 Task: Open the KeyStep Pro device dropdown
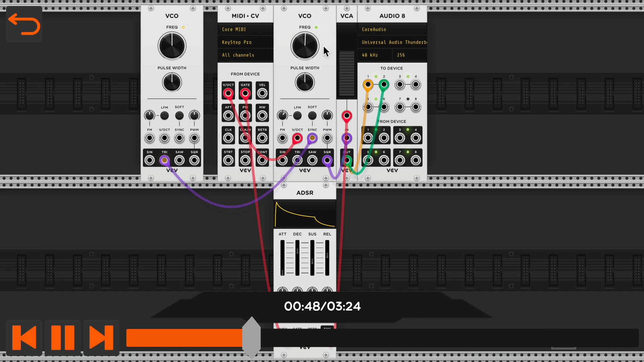[245, 42]
